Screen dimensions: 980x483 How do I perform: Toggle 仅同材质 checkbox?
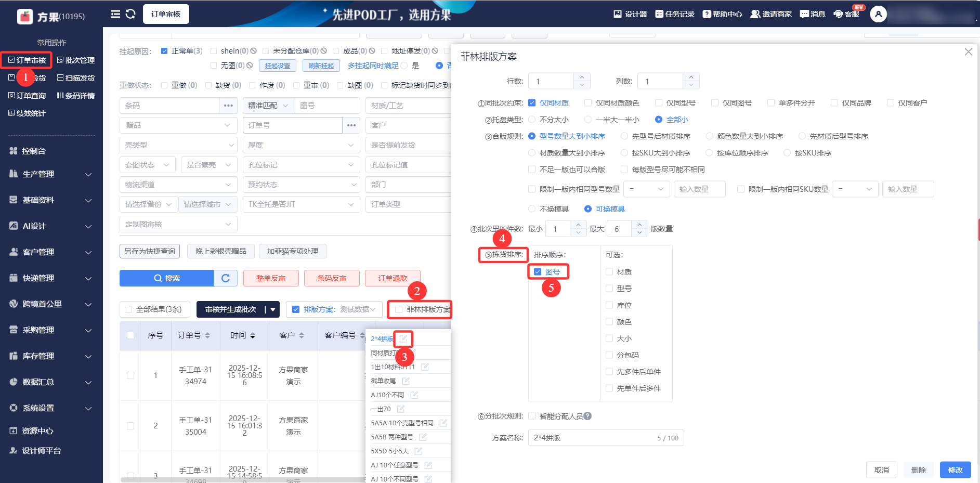(532, 103)
